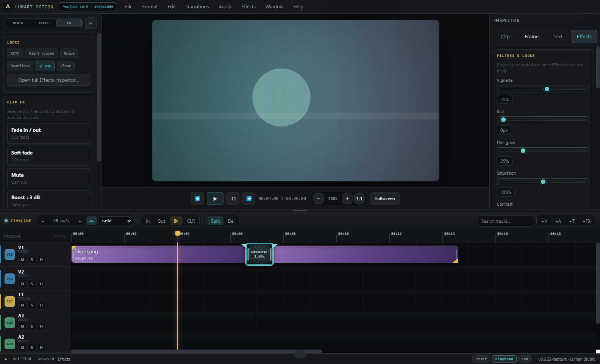Switch to TRANS panel tab

tap(44, 23)
